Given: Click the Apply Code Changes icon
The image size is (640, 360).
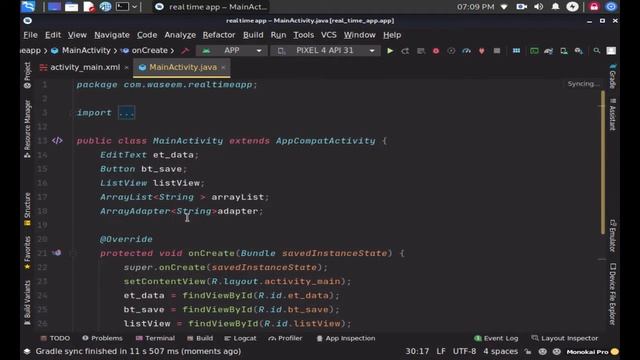Looking at the screenshot, I should coord(421,51).
